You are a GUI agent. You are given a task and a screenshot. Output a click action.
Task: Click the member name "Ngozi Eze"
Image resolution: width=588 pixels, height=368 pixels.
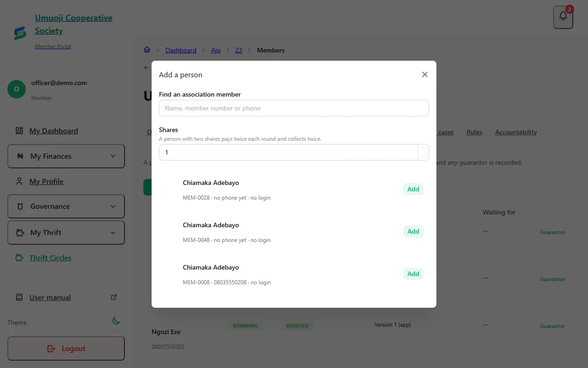point(166,332)
